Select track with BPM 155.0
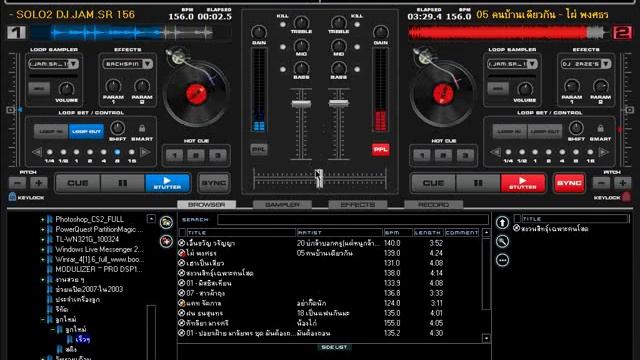Screen dimensions: 640x360 pos(331,323)
